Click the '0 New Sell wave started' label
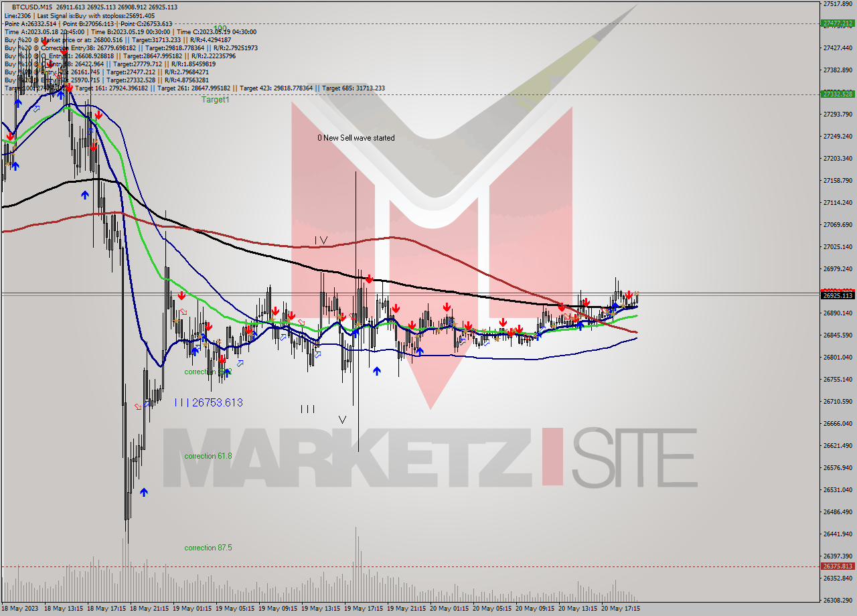The image size is (857, 616). click(356, 138)
